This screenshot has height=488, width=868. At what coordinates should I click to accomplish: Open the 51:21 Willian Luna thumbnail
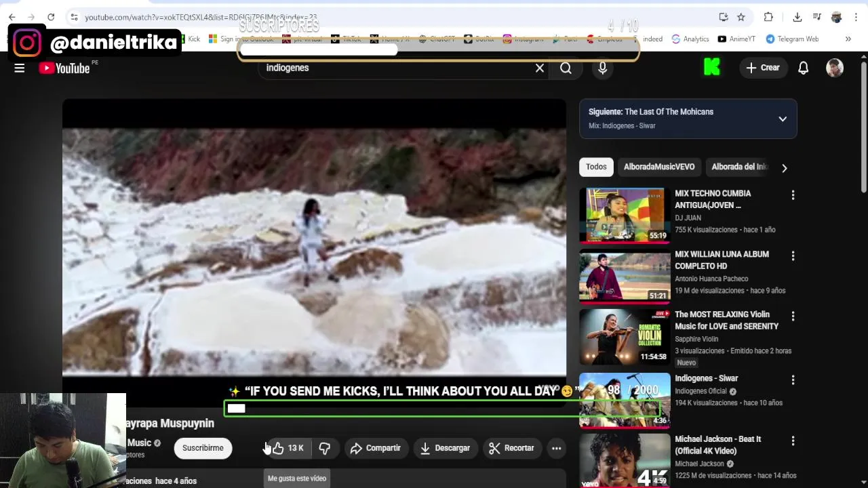coord(625,276)
